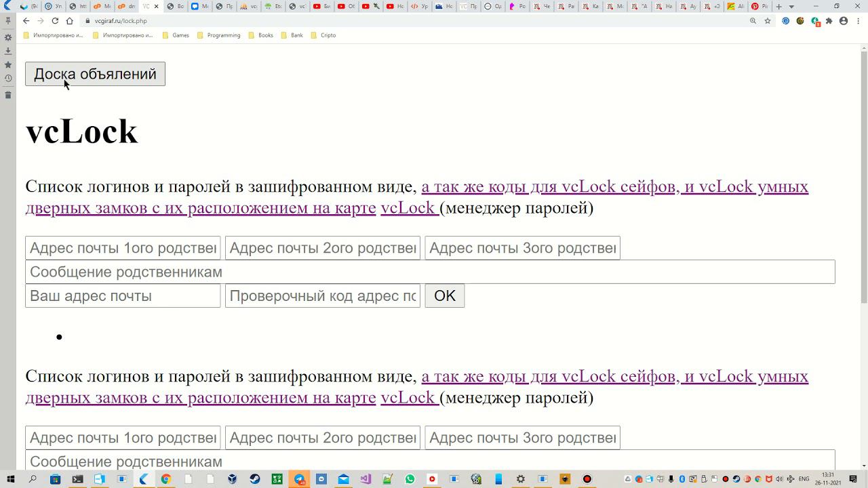Open the browser three-dot menu
This screenshot has height=488, width=868.
tap(858, 21)
